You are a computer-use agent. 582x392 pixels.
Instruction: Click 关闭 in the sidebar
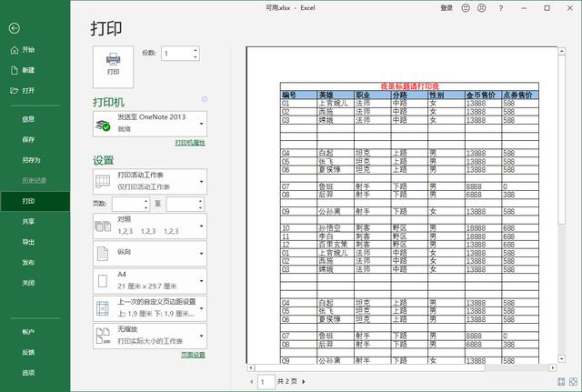28,283
